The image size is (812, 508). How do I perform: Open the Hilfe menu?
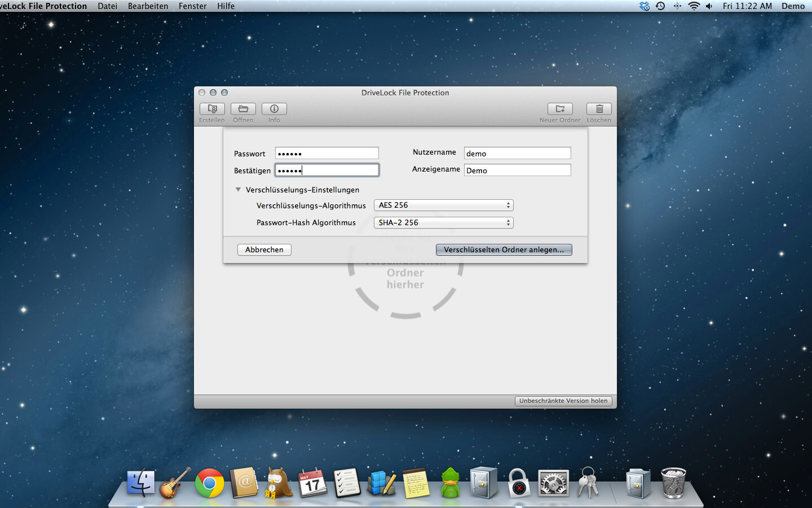coord(226,6)
